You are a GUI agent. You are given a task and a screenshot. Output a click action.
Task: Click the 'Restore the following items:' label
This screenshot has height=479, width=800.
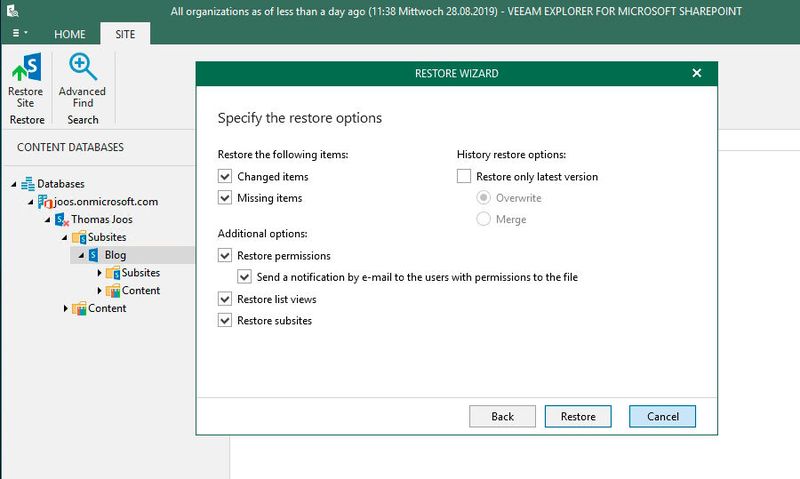coord(283,155)
